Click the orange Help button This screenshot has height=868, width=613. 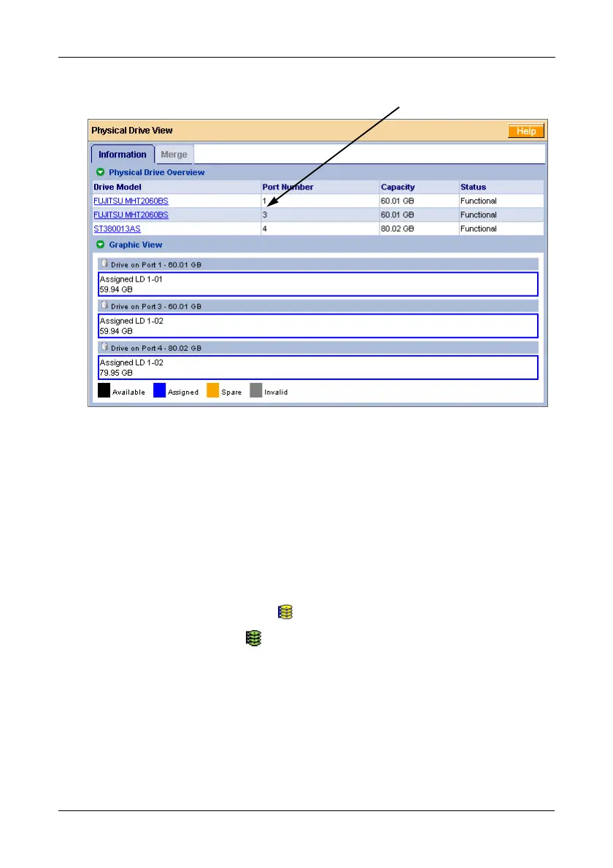[526, 131]
